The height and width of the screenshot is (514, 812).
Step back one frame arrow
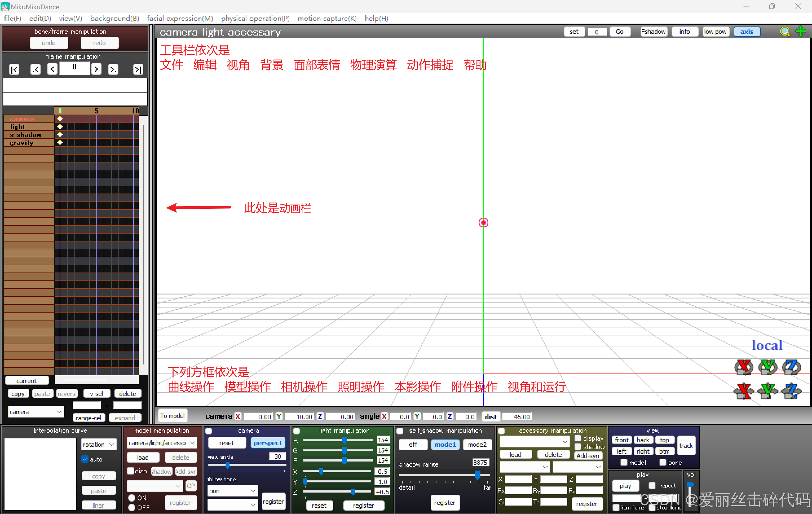click(x=52, y=69)
